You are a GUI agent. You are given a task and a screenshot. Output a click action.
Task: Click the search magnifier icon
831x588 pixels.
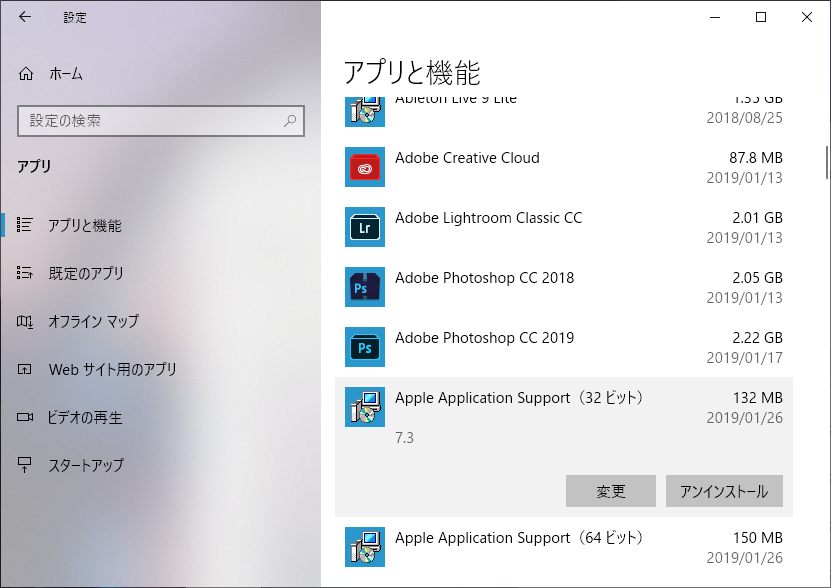point(289,121)
